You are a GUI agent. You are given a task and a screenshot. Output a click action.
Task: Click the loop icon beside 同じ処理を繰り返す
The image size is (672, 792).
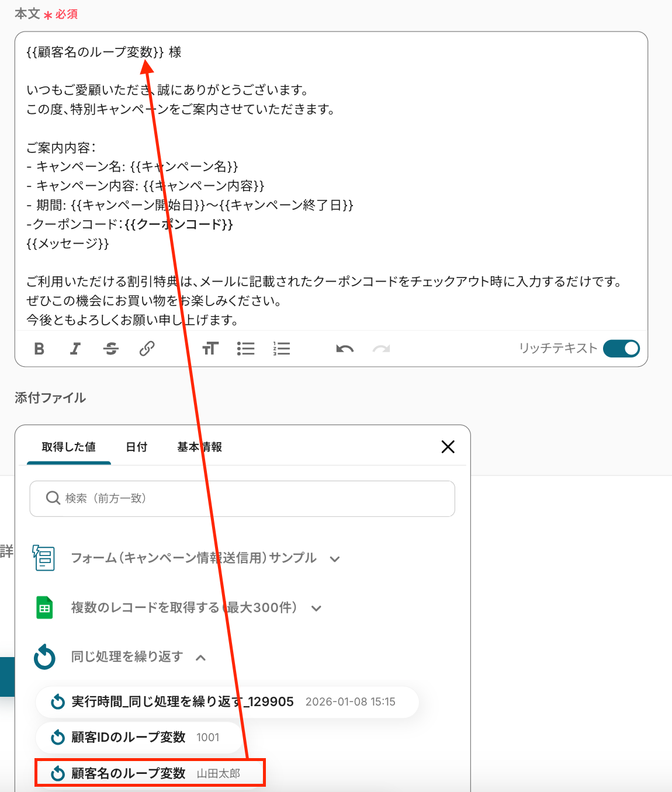[x=44, y=657]
